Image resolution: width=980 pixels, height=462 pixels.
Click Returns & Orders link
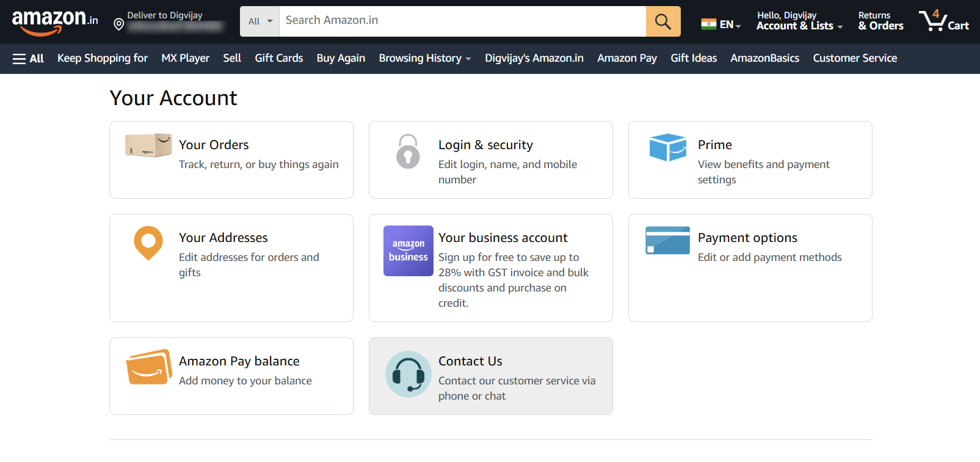(880, 21)
